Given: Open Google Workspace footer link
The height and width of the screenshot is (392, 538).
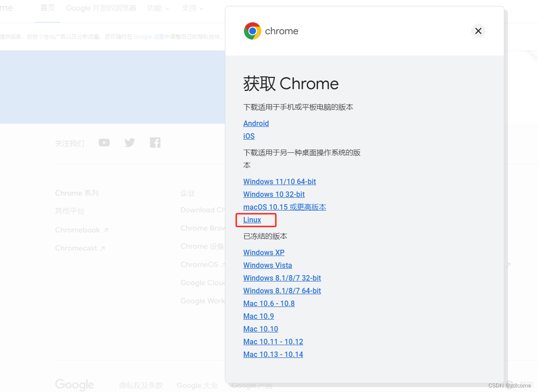Looking at the screenshot, I should [x=203, y=301].
